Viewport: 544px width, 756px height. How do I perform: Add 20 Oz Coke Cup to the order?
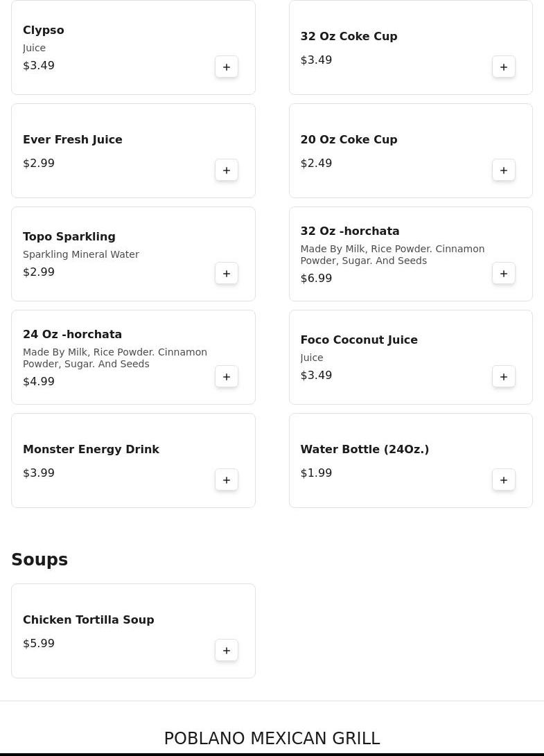click(504, 170)
